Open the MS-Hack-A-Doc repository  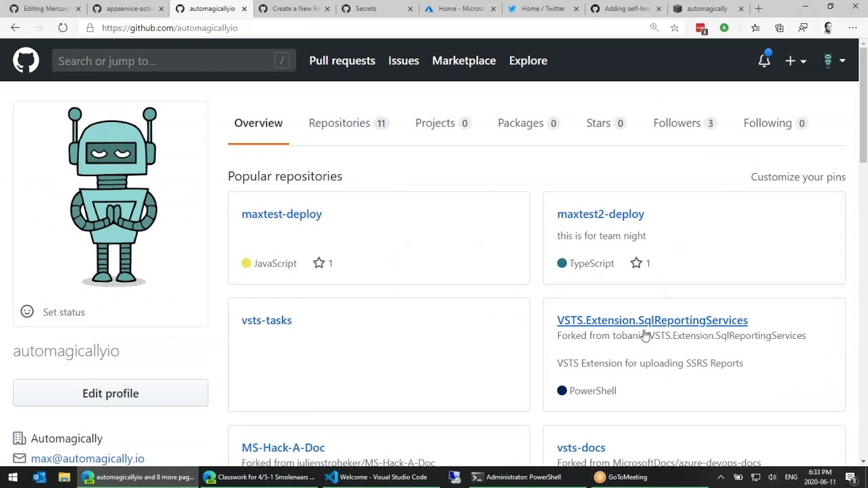tap(283, 448)
